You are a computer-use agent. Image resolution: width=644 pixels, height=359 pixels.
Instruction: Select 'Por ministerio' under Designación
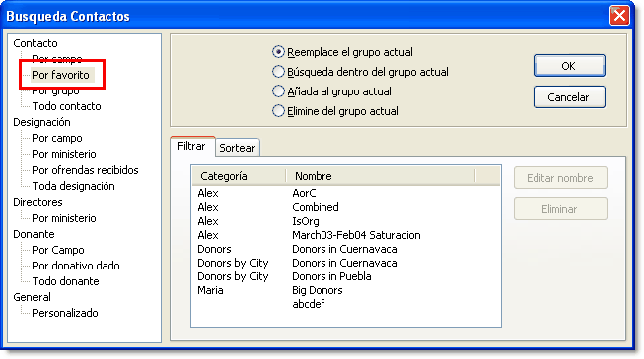pos(64,154)
